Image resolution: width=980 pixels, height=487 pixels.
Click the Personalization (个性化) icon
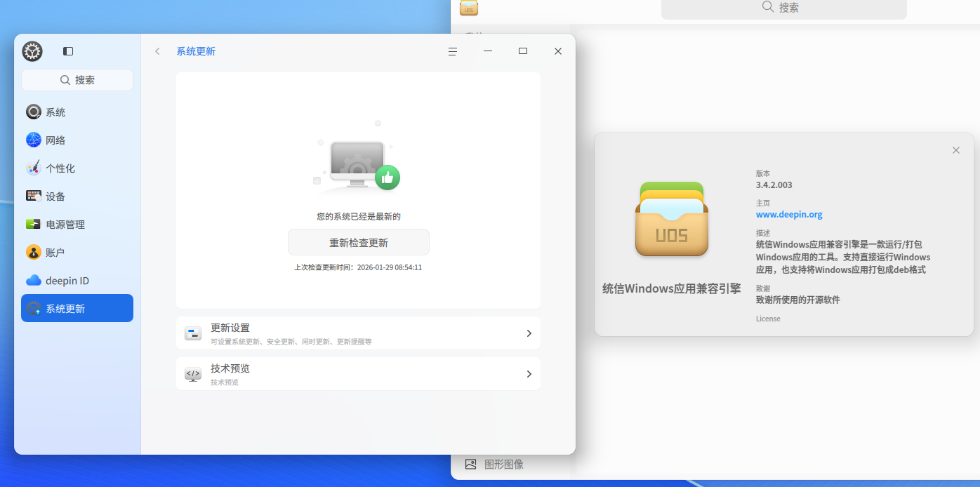[34, 168]
